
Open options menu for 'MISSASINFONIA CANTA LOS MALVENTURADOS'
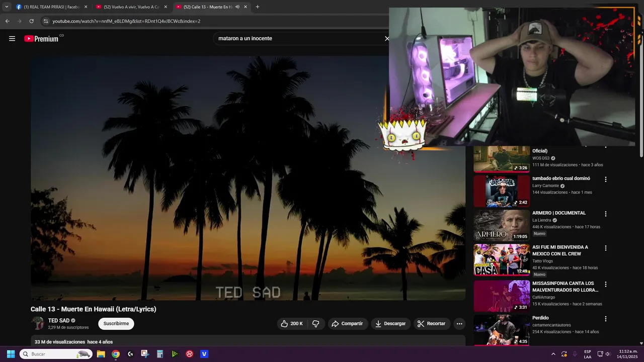tap(606, 285)
